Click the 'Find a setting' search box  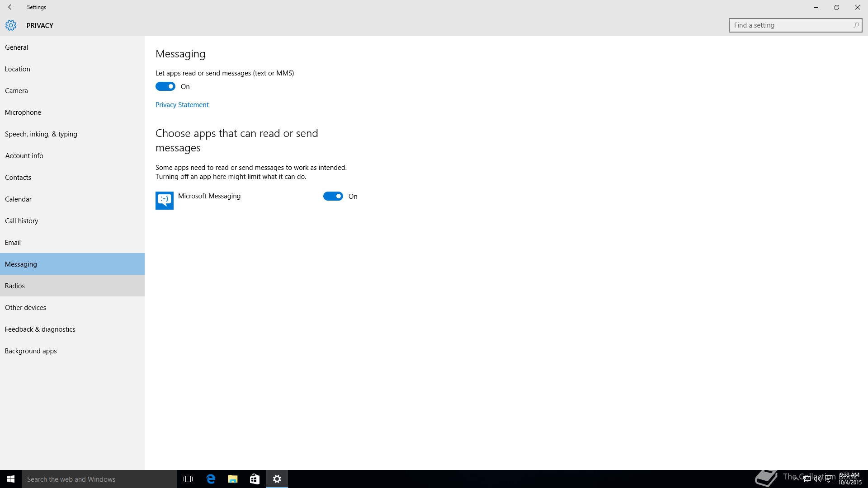click(791, 25)
